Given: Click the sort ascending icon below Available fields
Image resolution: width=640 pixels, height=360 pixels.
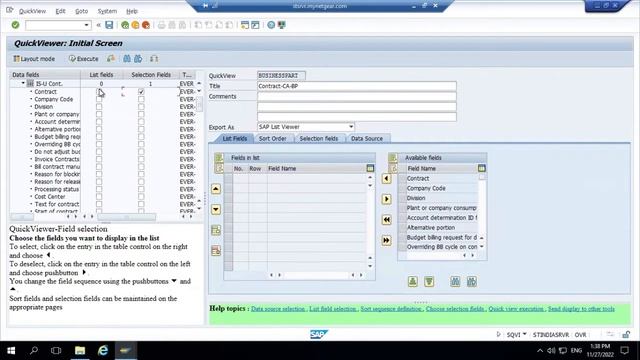Looking at the screenshot, I should [413, 281].
